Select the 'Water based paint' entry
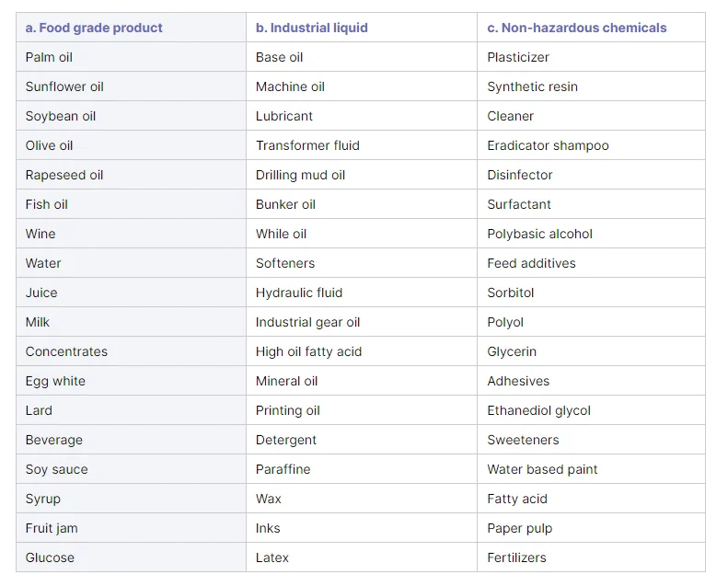The width and height of the screenshot is (728, 586). [542, 469]
